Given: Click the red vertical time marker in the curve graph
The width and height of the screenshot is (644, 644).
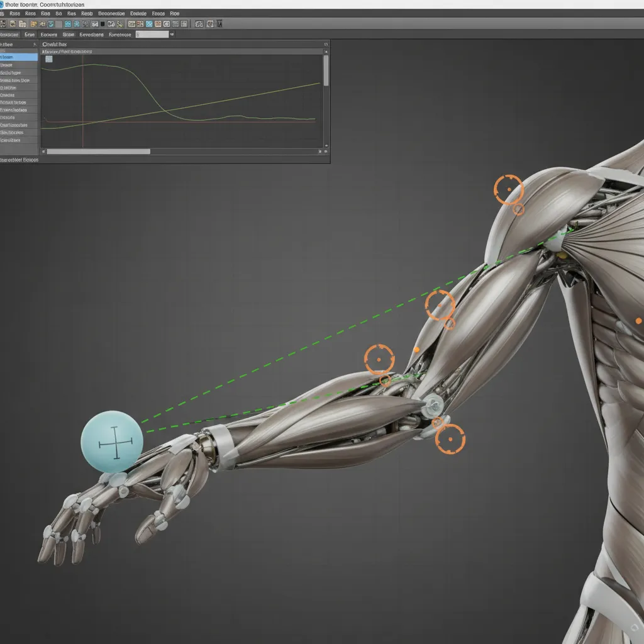Looking at the screenshot, I should pos(83,101).
